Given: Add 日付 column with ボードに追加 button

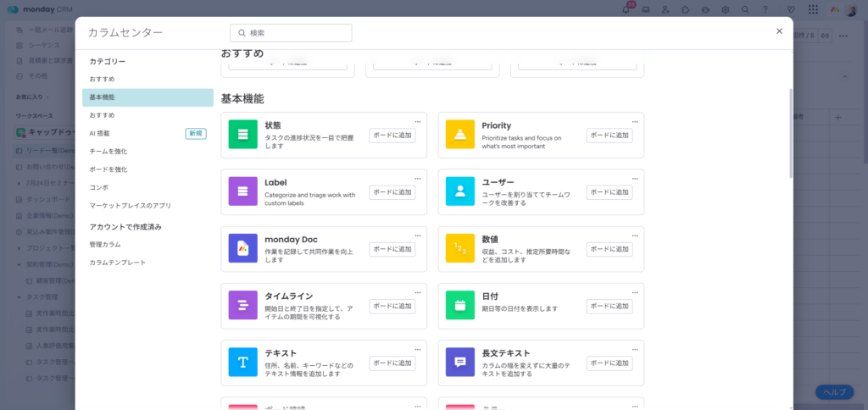Looking at the screenshot, I should click(609, 306).
